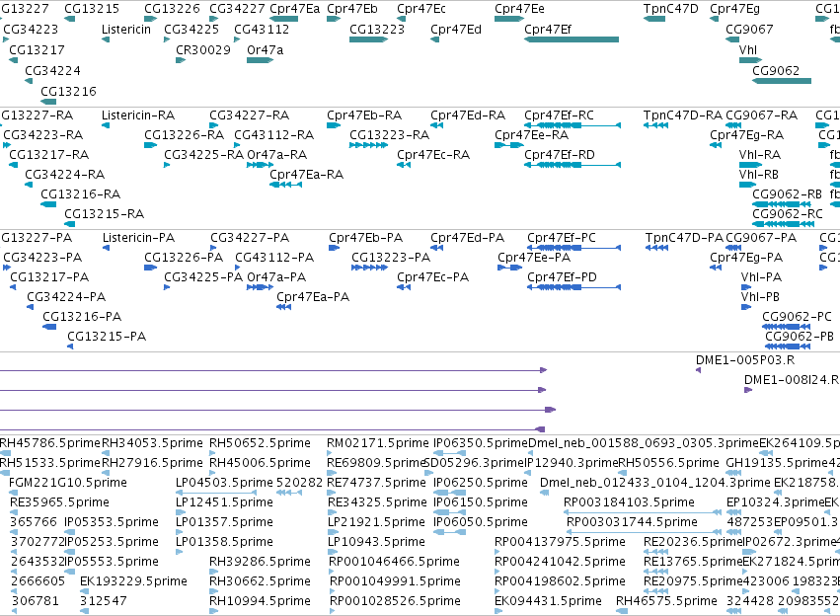
Task: Select the Cpr47Ea gene label
Action: (x=295, y=9)
